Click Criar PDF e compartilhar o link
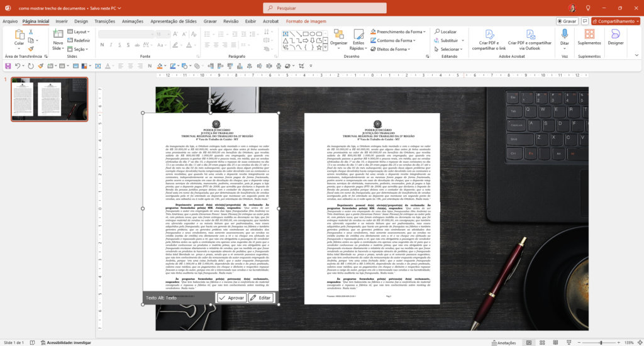This screenshot has width=644, height=346. tap(489, 39)
